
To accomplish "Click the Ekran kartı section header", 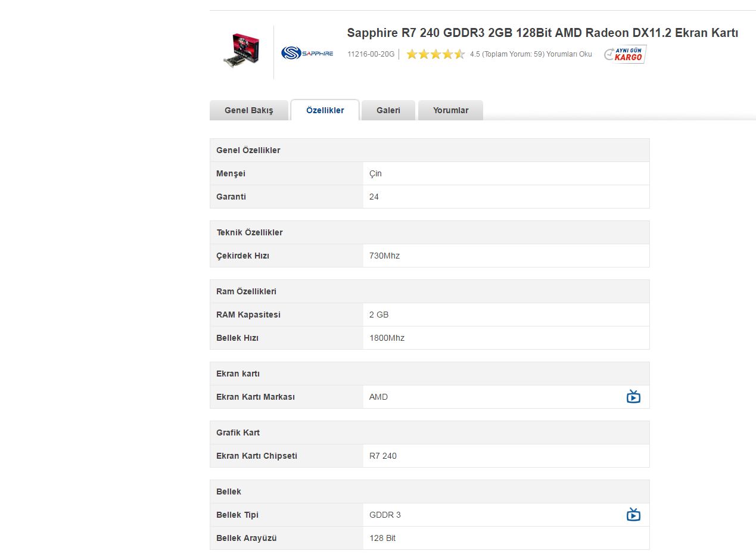I will click(x=430, y=374).
